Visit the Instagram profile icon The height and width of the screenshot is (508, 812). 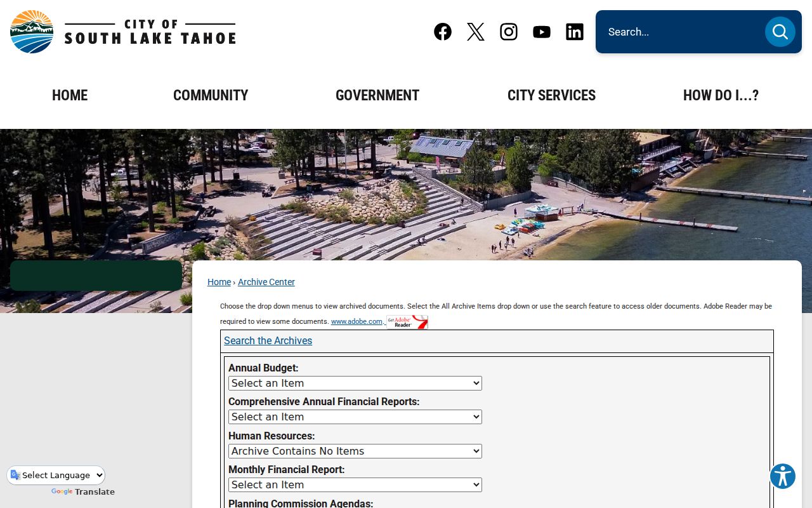(509, 32)
